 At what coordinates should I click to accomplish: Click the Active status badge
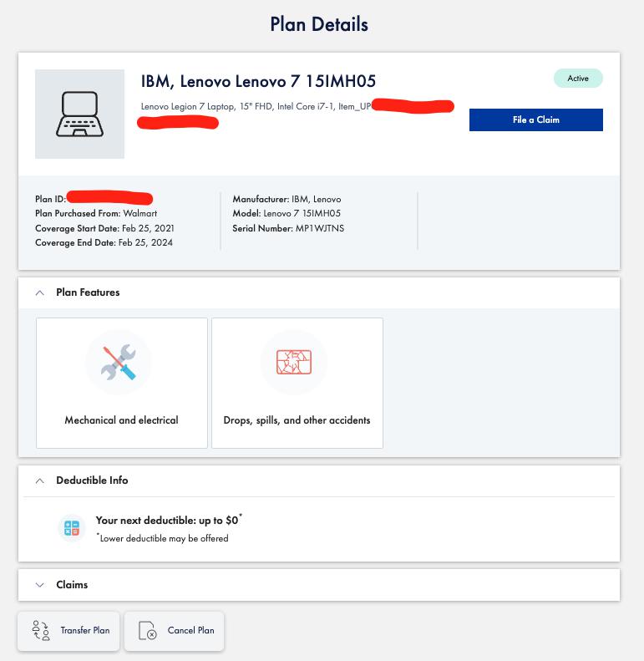[x=578, y=79]
